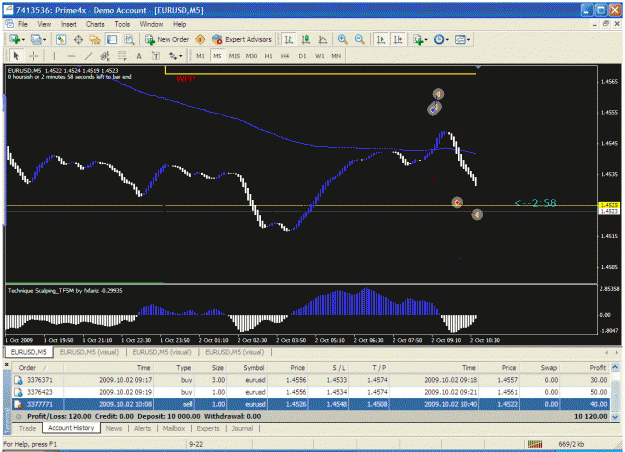The image size is (625, 452).
Task: Launch MetaEditor with the yellow diamond icon
Action: 200,39
